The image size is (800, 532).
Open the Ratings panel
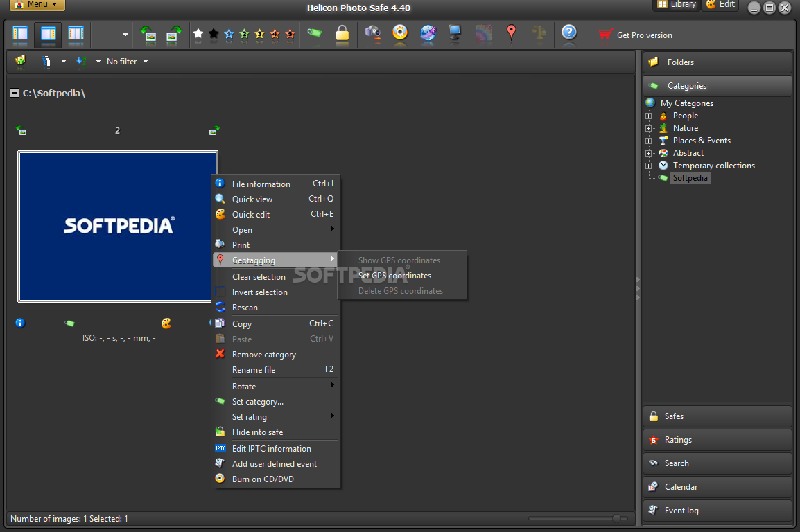[x=717, y=440]
